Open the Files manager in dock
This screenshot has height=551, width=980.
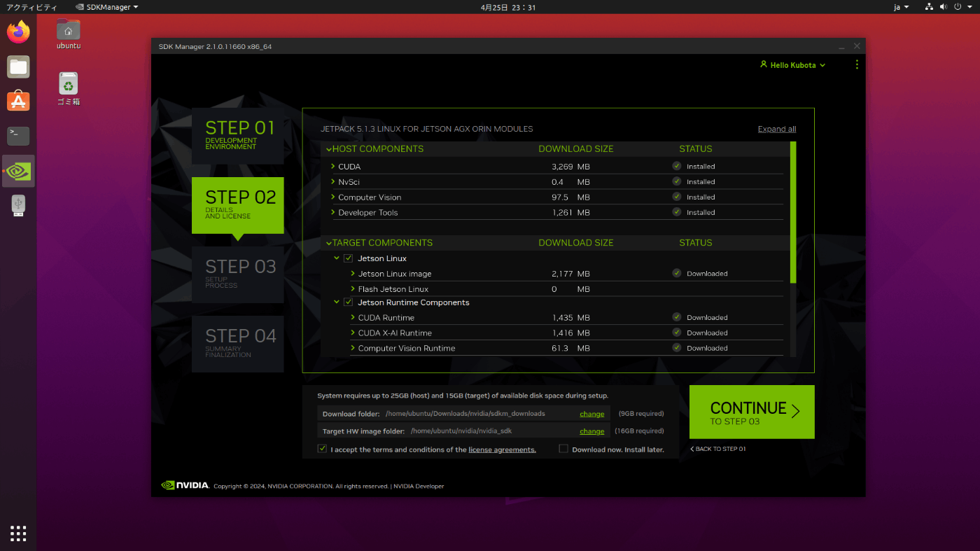(x=18, y=67)
